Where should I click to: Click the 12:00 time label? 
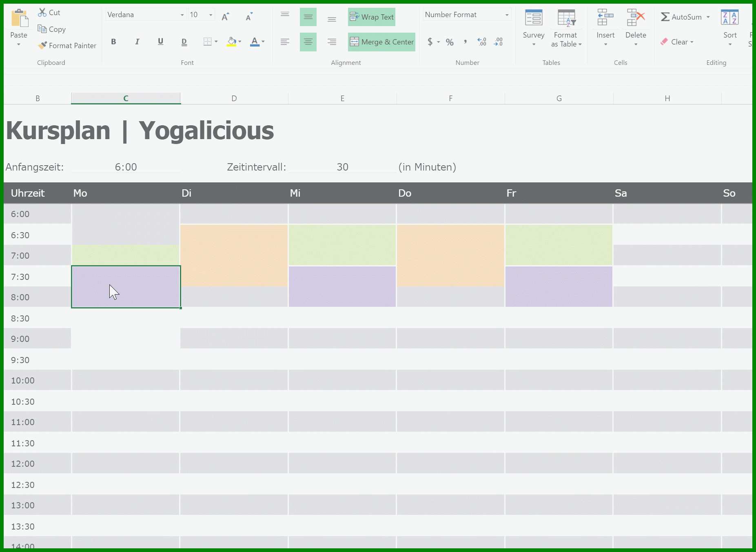(x=23, y=464)
